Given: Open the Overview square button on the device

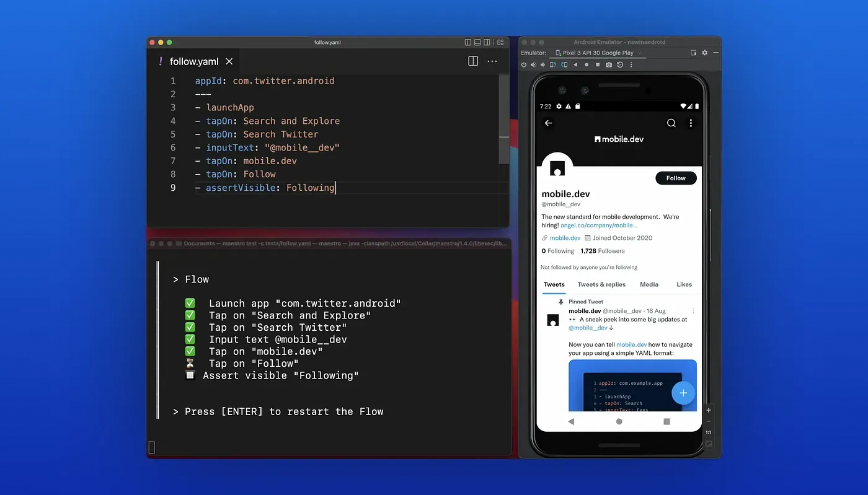Looking at the screenshot, I should point(666,421).
